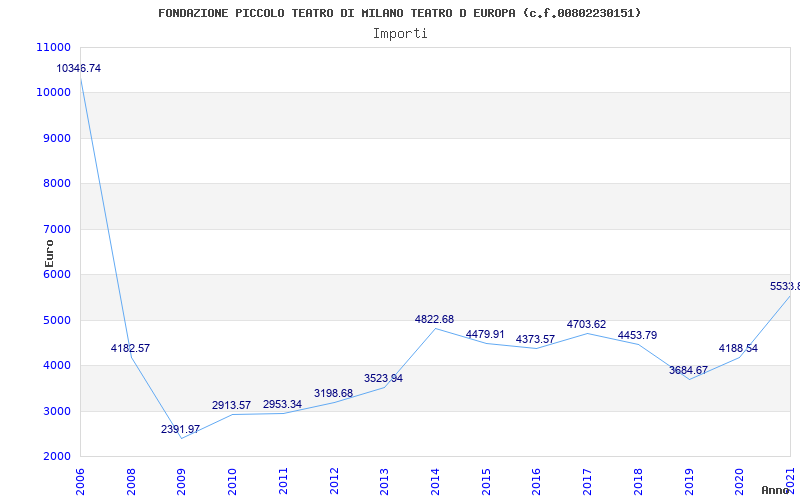Click the data label 4703.62
Image resolution: width=800 pixels, height=500 pixels.
coord(586,324)
